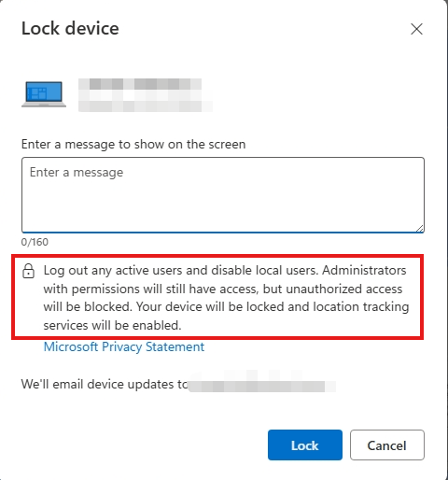
Task: Click the We'll email device updates text
Action: click(105, 385)
